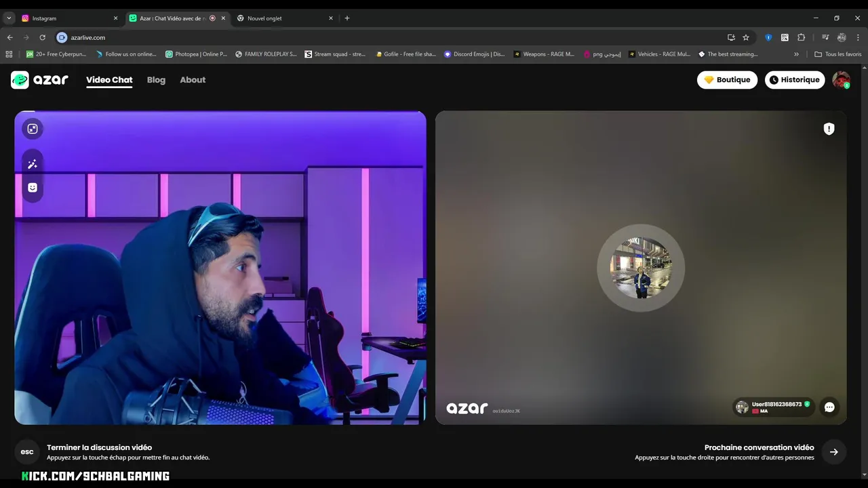Viewport: 868px width, 488px height.
Task: Open the Discord Emojis bookmark
Action: 475,54
